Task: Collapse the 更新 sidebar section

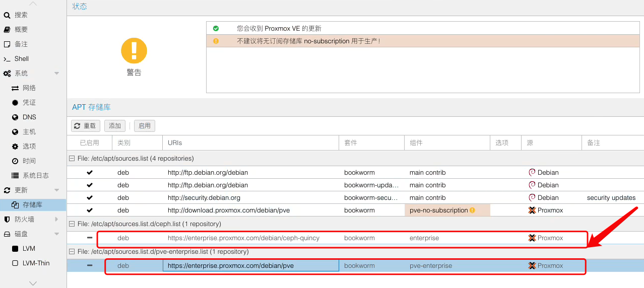Action: [x=56, y=190]
